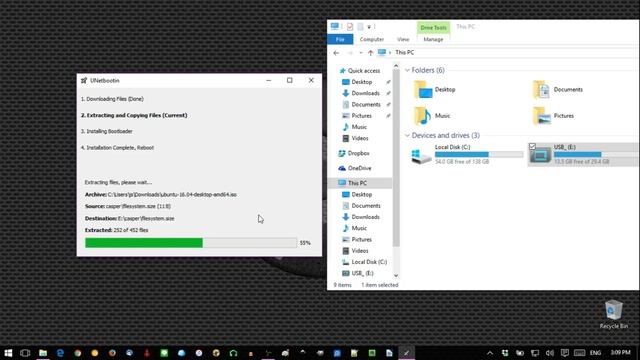Click the USB_ (E:) capacity bar

pos(596,155)
